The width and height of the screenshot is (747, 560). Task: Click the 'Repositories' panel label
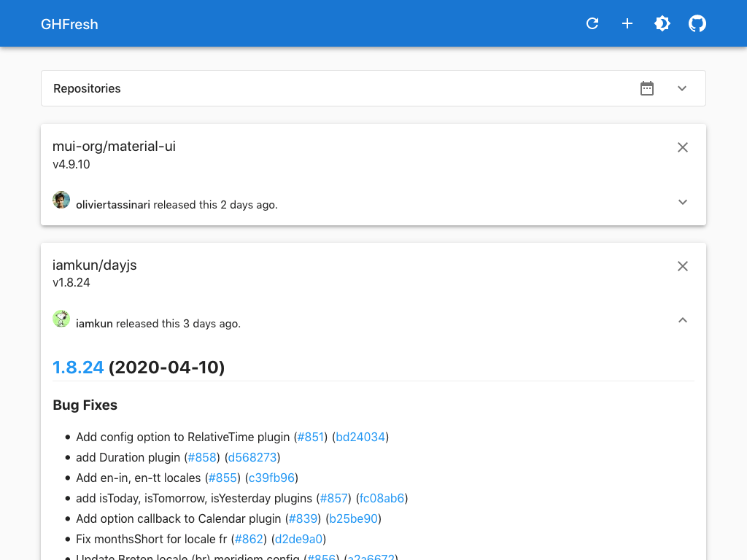coord(88,88)
